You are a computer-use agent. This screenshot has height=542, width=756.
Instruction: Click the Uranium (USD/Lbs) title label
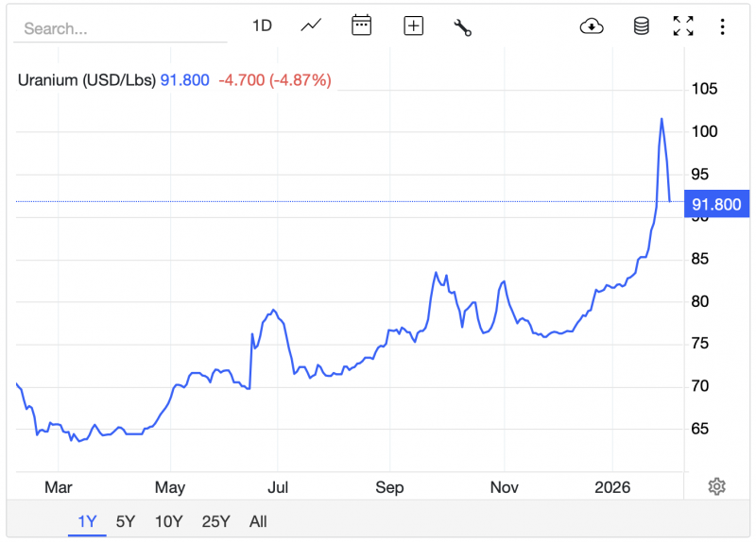(87, 80)
